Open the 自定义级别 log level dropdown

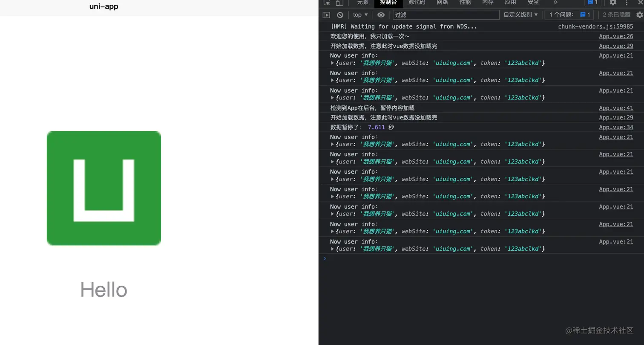520,15
